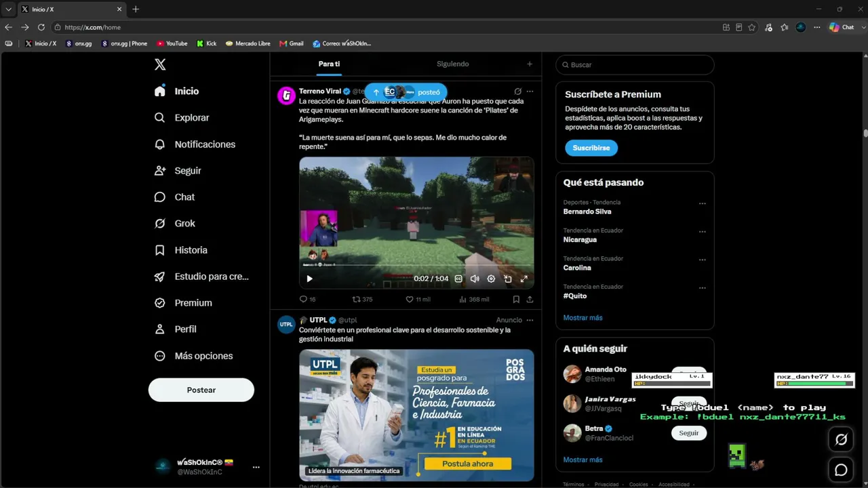Open the #Quito trending topic
The height and width of the screenshot is (488, 868).
575,296
